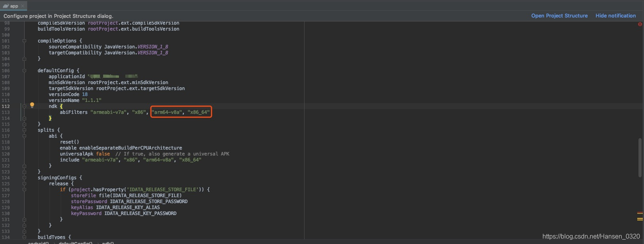Click the orange warning stripe mark in scrollbar
644x244 pixels.
click(x=640, y=213)
